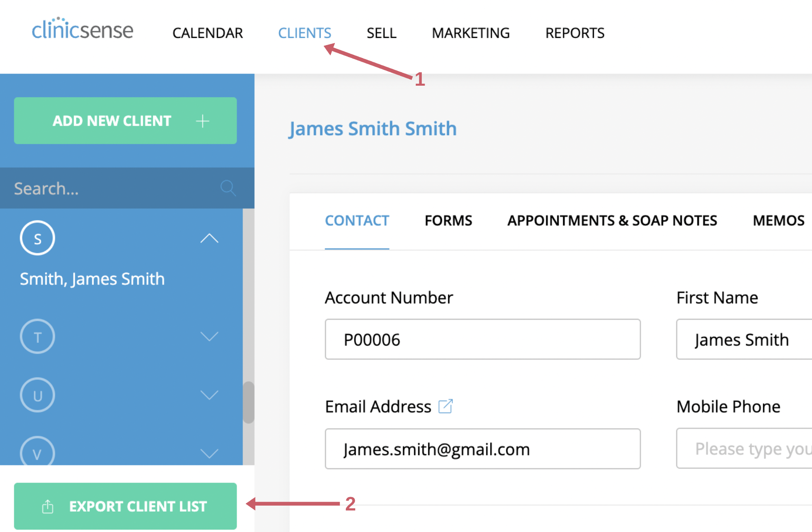Click the Email Address label
Viewport: 812px width, 532px height.
click(x=378, y=407)
